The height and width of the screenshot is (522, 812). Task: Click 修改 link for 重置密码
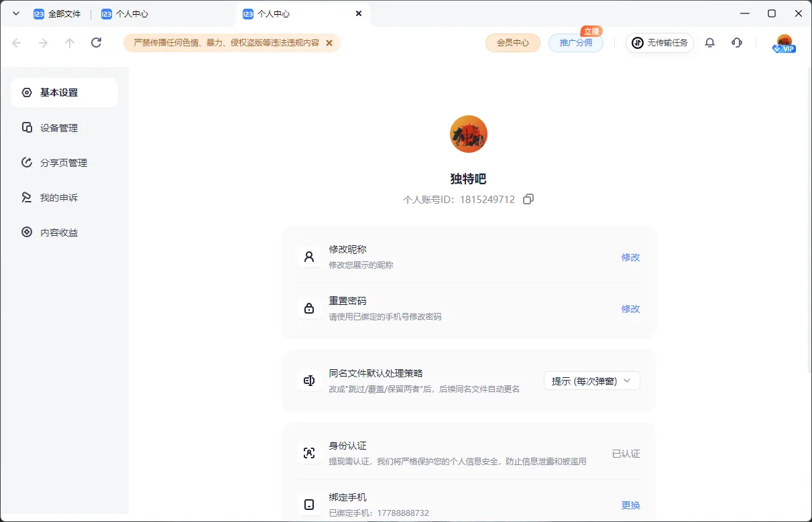pos(630,309)
